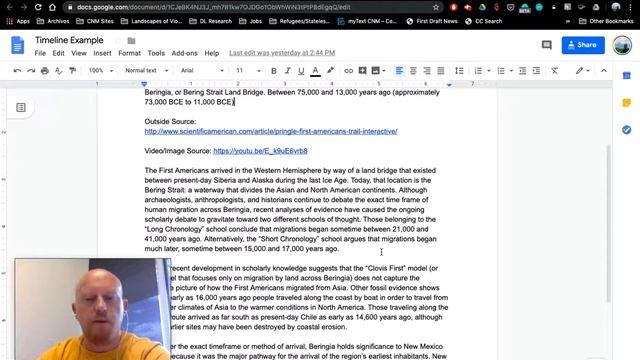
Task: Toggle bold formatting
Action: point(274,71)
